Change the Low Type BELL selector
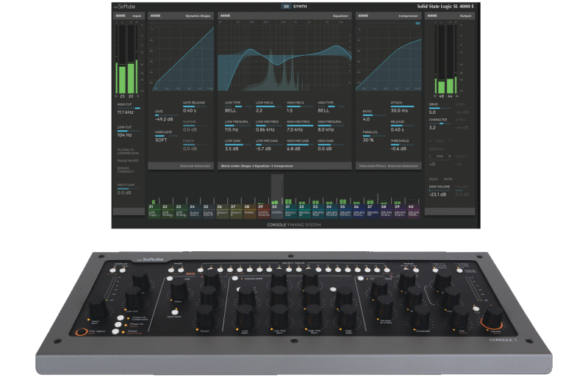Viewport: 588px width, 377px height. pyautogui.click(x=231, y=111)
